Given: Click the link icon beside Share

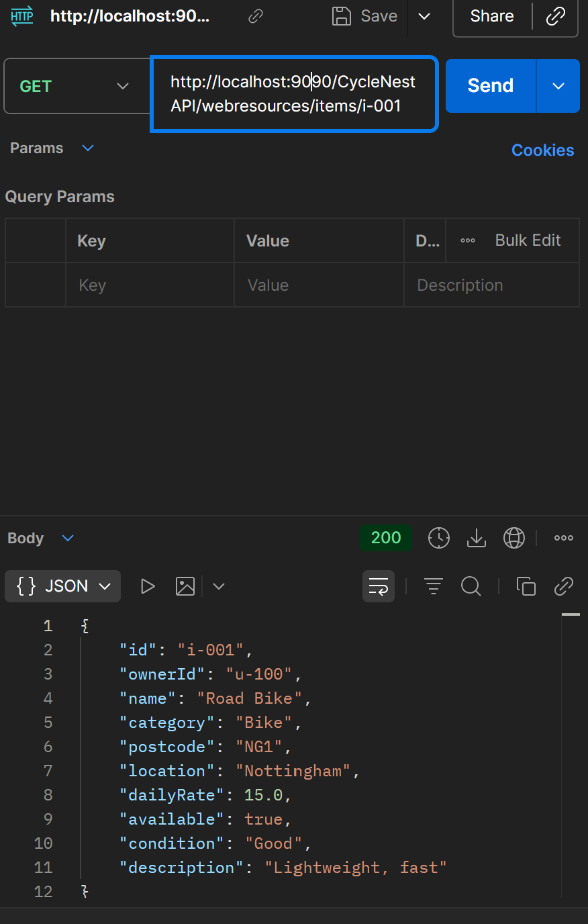Looking at the screenshot, I should coord(556,16).
